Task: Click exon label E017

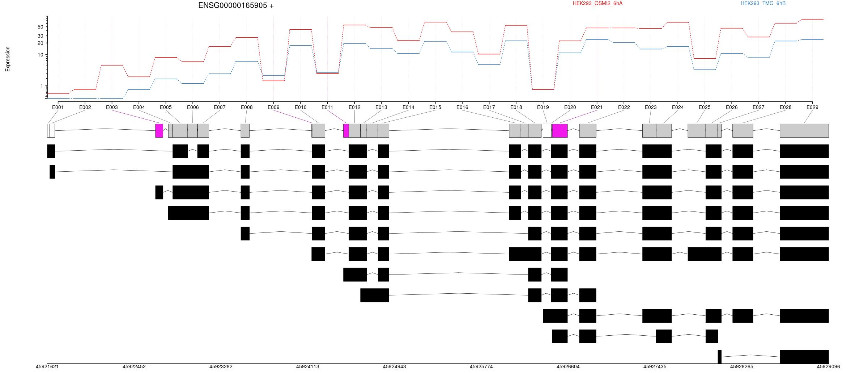Action: [x=489, y=107]
